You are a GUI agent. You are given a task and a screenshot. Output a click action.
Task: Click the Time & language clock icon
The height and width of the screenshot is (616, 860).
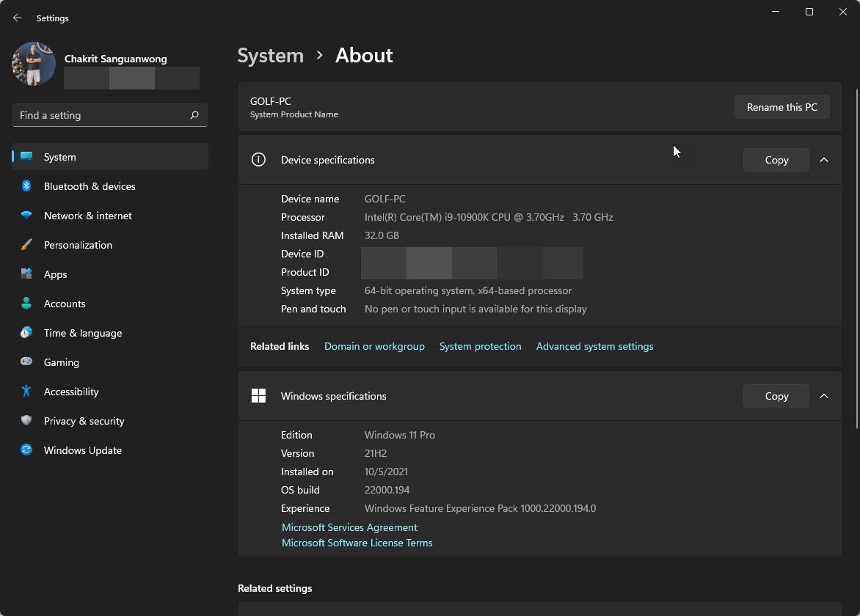[x=26, y=333]
